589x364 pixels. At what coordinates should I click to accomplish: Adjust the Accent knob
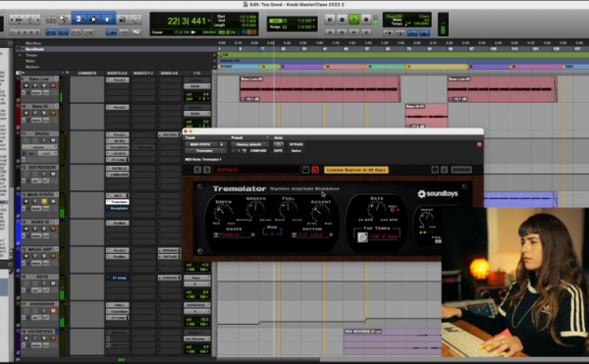point(320,212)
